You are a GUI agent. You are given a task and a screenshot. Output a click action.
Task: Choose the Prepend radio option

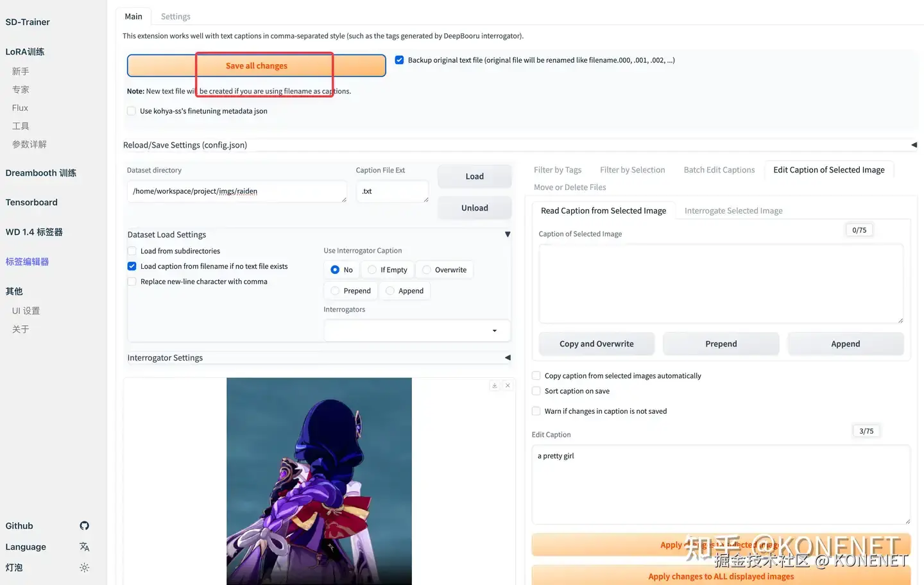click(x=335, y=291)
